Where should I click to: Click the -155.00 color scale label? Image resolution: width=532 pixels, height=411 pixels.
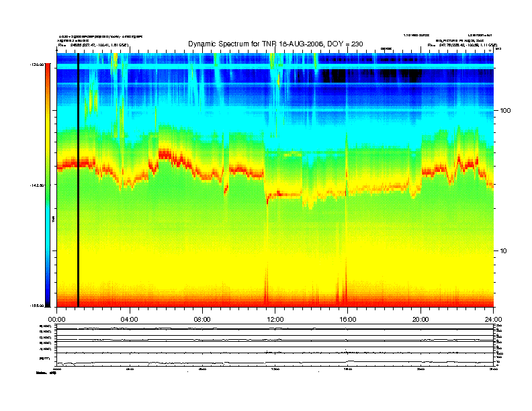click(37, 306)
